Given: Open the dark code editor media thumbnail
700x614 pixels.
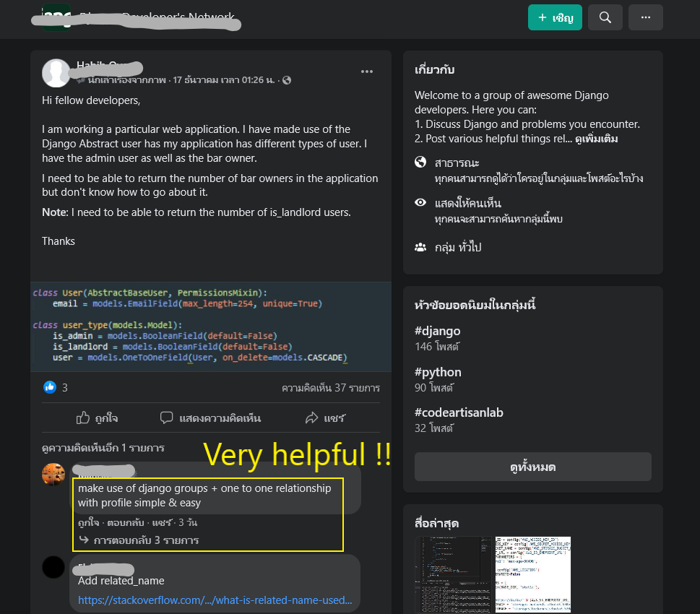Looking at the screenshot, I should (453, 574).
